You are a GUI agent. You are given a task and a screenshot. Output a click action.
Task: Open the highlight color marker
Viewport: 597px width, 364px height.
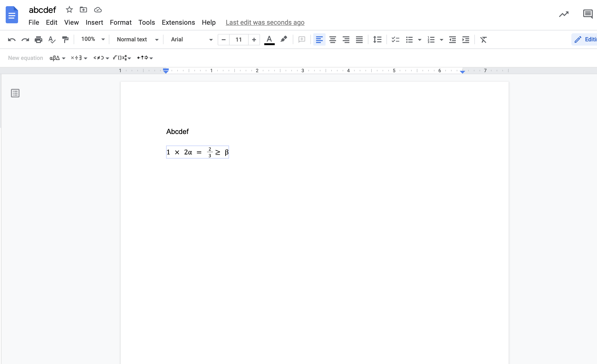(284, 39)
